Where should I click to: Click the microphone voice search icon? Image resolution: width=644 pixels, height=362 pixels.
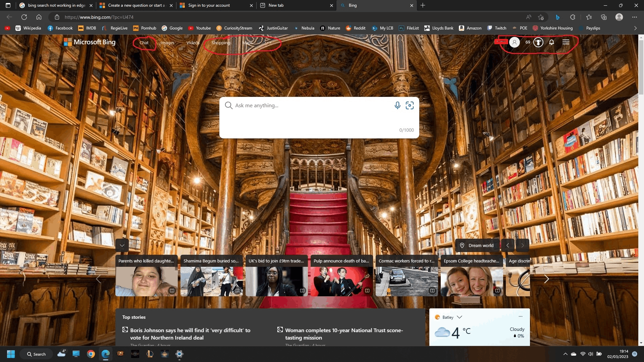tap(397, 106)
